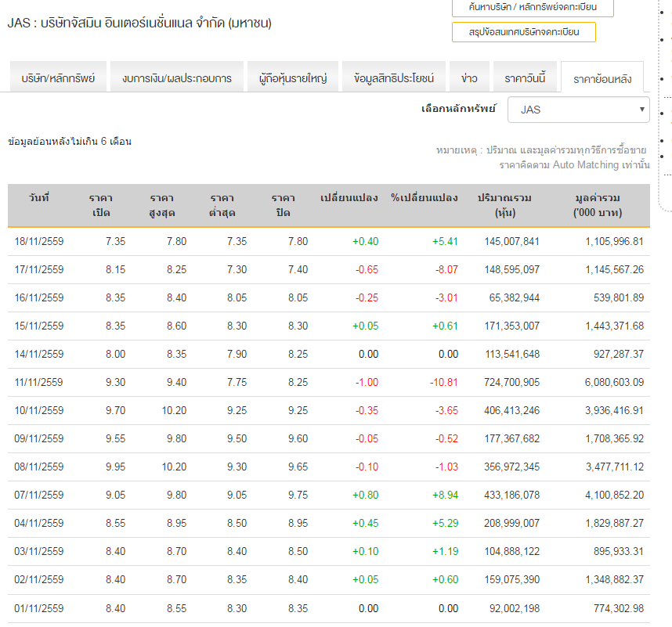Click the วันที่ column header
This screenshot has height=627, width=672.
click(38, 198)
